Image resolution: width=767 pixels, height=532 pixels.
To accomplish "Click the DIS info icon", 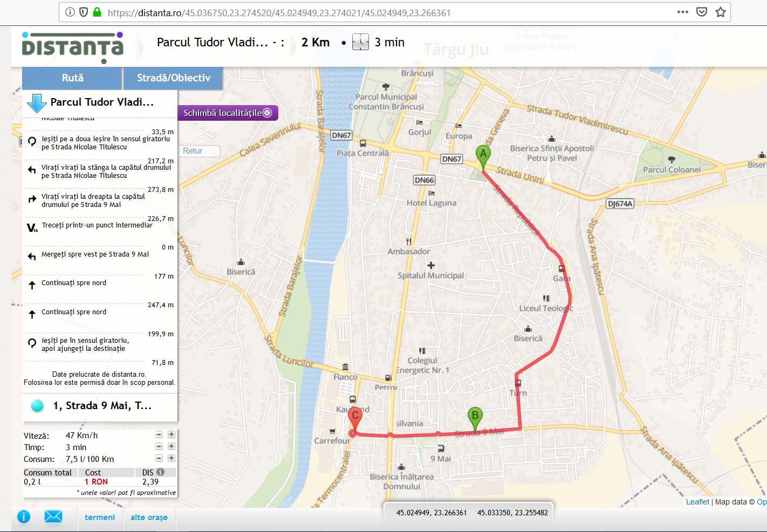I will [x=160, y=472].
